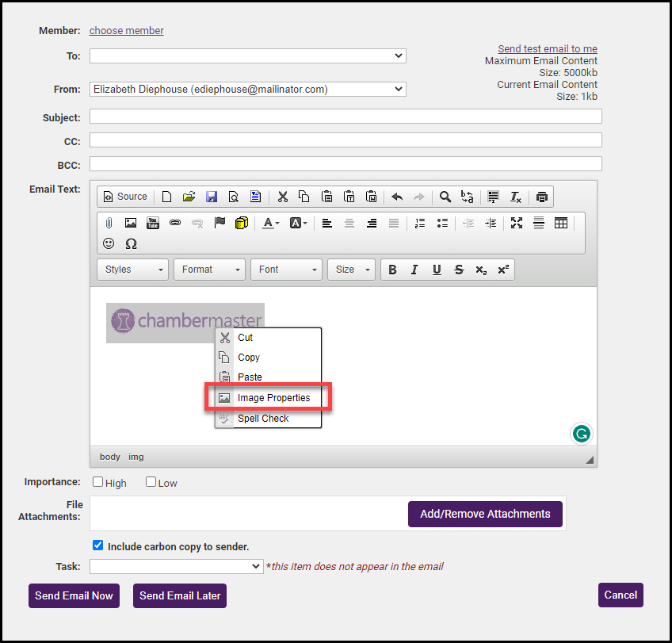Open the smiley emoticon picker
This screenshot has width=672, height=643.
pyautogui.click(x=109, y=243)
